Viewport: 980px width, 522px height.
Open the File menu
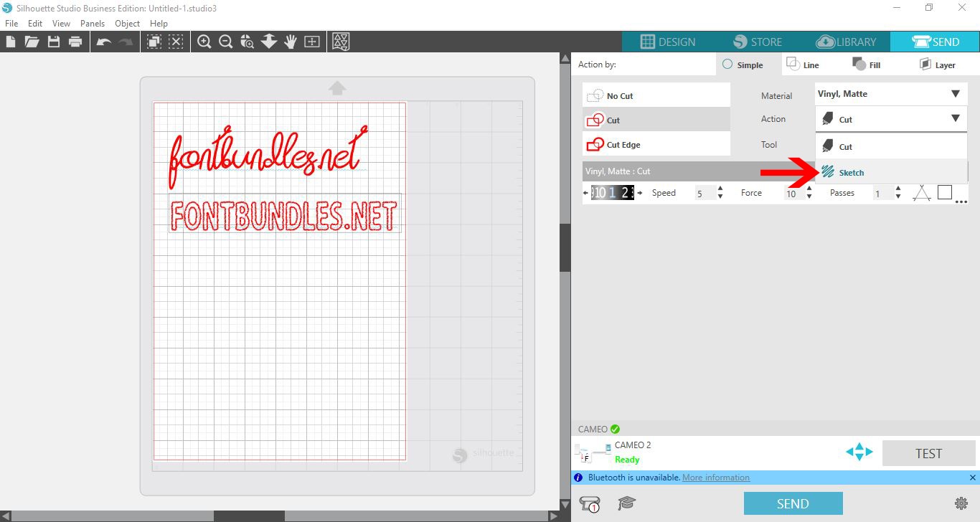(11, 23)
